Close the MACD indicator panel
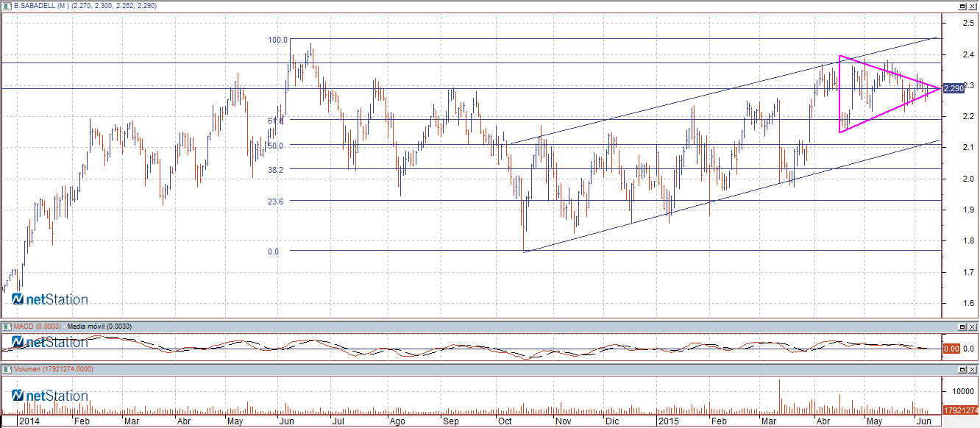Viewport: 980px width, 428px height. tap(972, 326)
